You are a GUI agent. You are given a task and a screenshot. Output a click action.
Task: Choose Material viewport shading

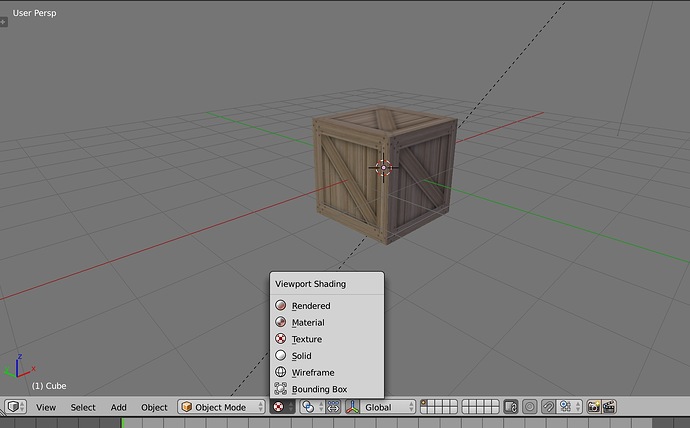(327, 322)
